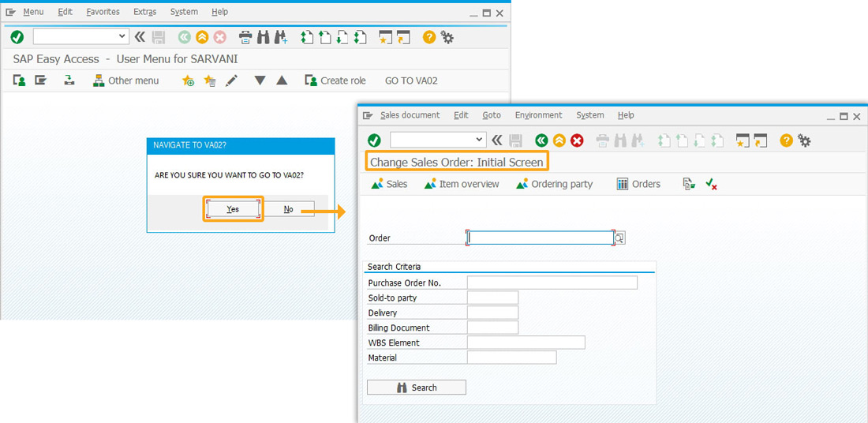Click Find Next binoculars-plus icon in SAP Easy Access window
868x423 pixels.
pyautogui.click(x=281, y=38)
